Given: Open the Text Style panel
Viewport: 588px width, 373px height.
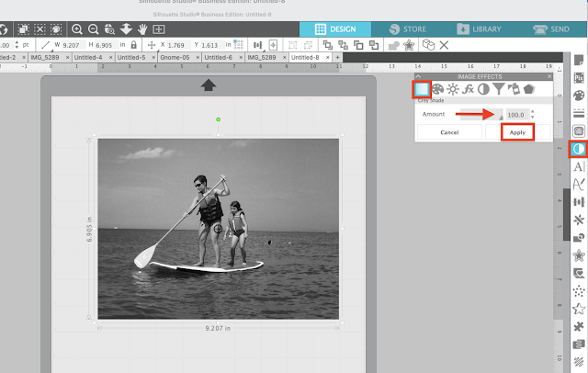Looking at the screenshot, I should (579, 166).
